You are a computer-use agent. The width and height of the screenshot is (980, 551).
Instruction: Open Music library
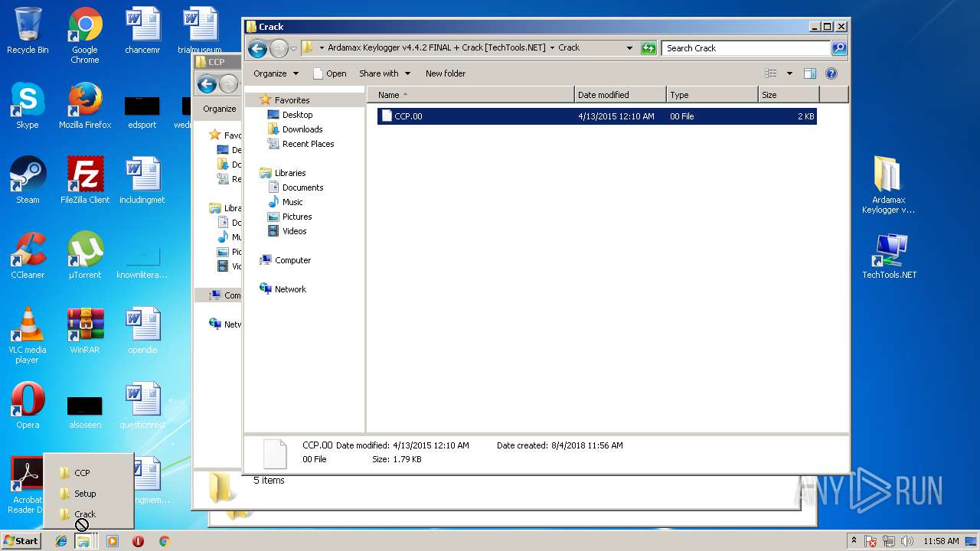point(292,202)
